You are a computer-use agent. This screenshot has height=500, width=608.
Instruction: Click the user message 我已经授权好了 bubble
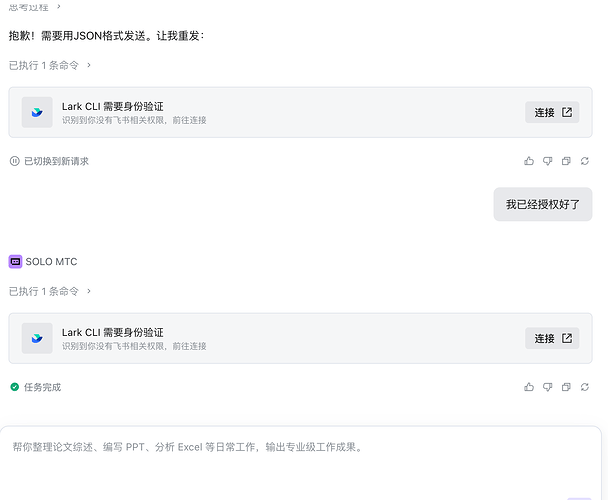542,204
